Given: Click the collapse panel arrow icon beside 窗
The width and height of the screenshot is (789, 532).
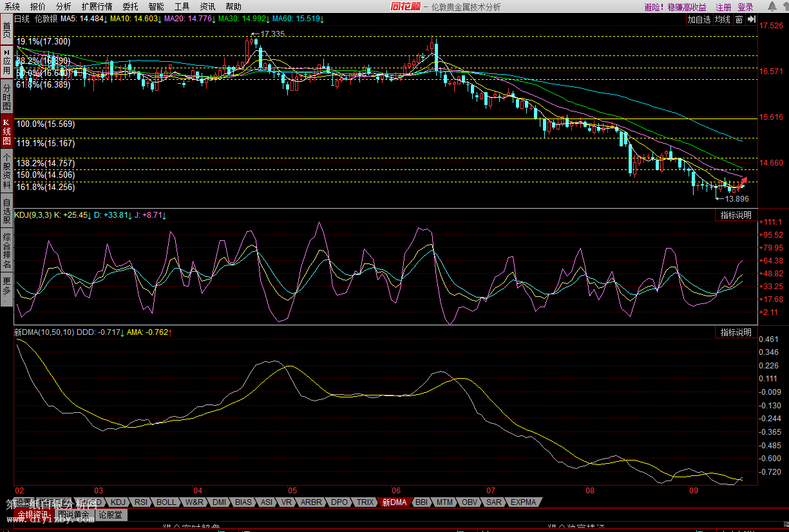Looking at the screenshot, I should pos(751,20).
